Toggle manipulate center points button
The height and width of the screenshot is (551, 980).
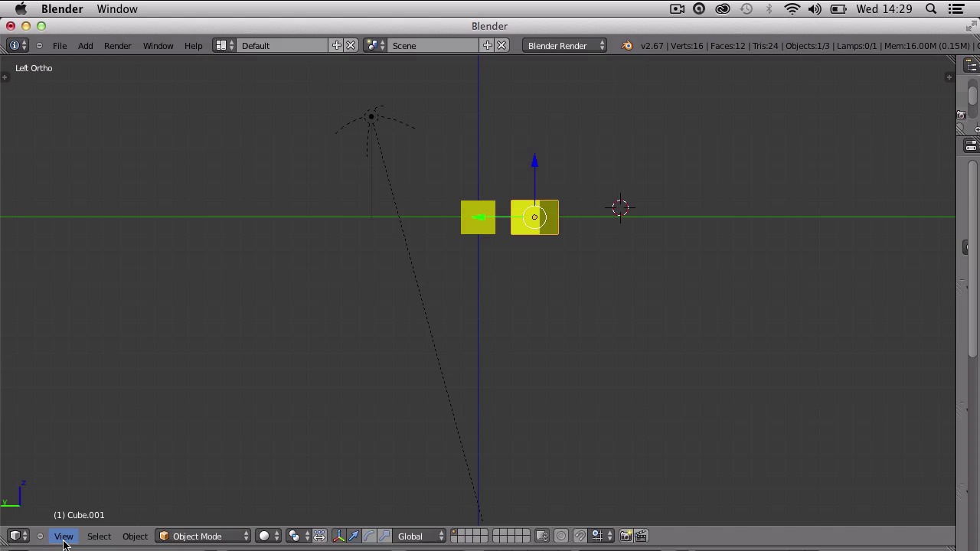[x=319, y=536]
